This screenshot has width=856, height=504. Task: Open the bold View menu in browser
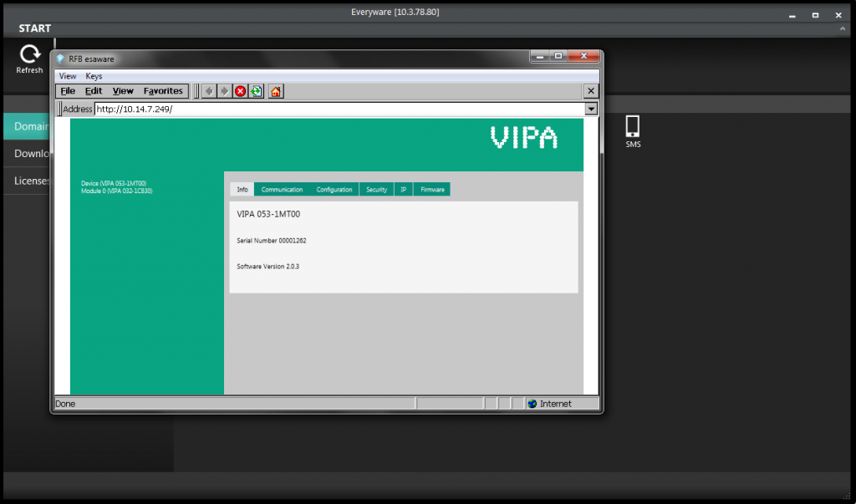point(123,91)
